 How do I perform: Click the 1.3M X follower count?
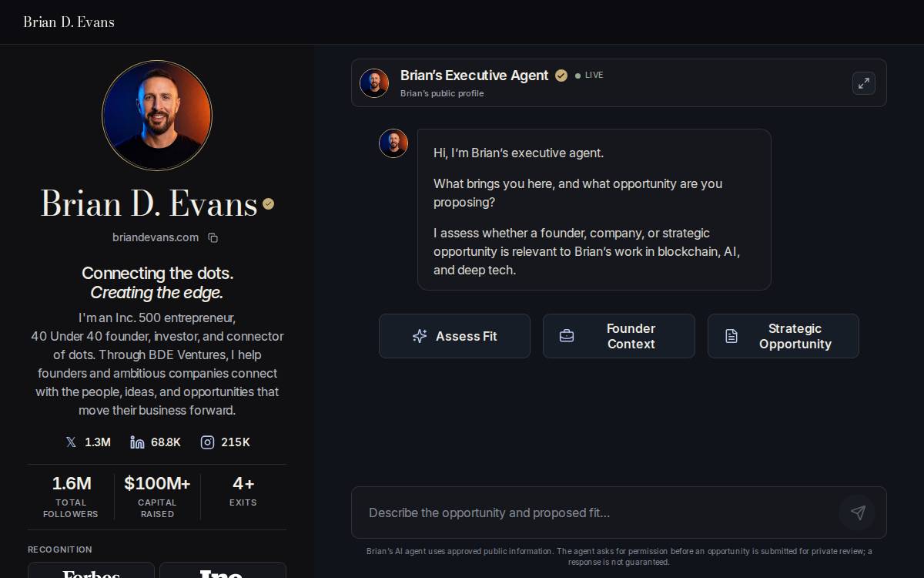[98, 442]
